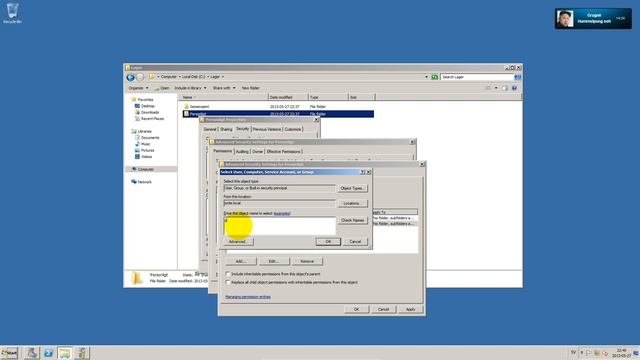Screen dimensions: 640x360
Task: Click Explorer's Forward arrow button
Action: pyautogui.click(x=140, y=77)
